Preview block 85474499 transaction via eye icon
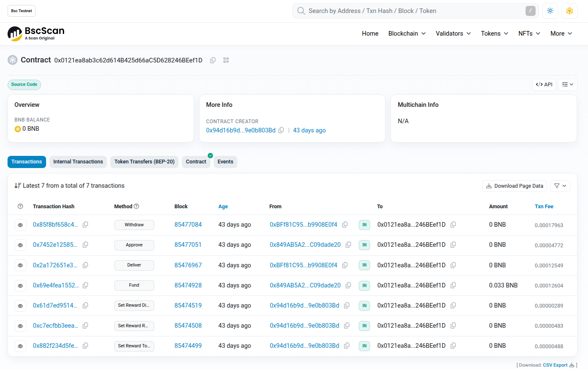Image resolution: width=588 pixels, height=370 pixels. [x=20, y=346]
